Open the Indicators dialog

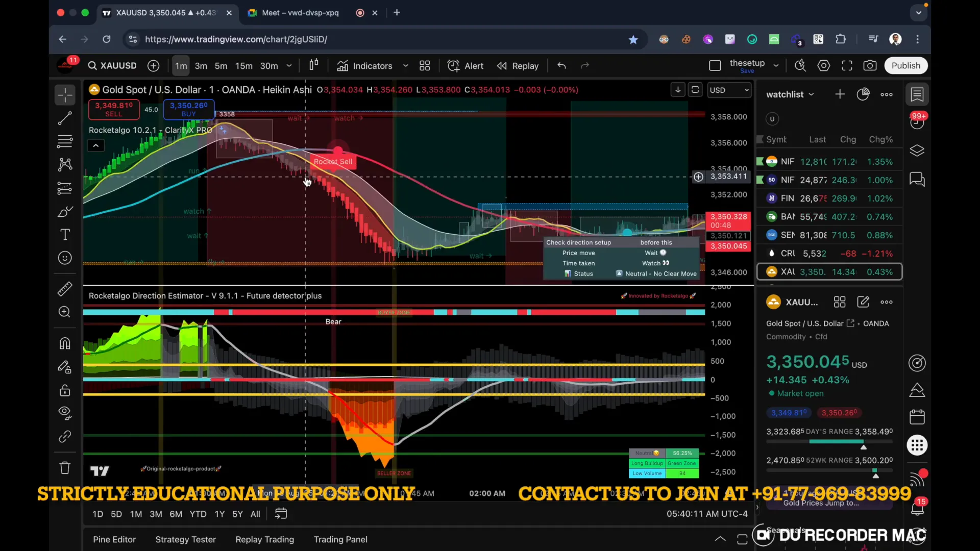(x=365, y=66)
